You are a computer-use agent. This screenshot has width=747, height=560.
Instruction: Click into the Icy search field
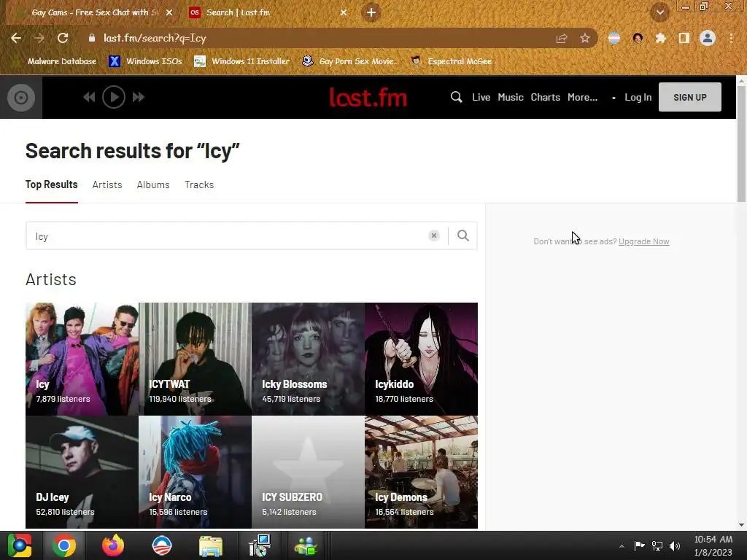(227, 236)
